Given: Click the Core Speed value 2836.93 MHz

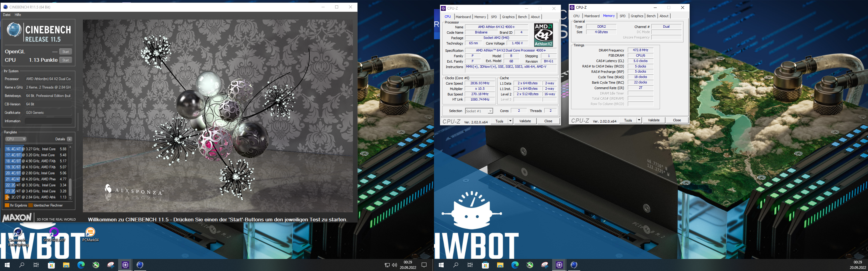Looking at the screenshot, I should tap(480, 83).
